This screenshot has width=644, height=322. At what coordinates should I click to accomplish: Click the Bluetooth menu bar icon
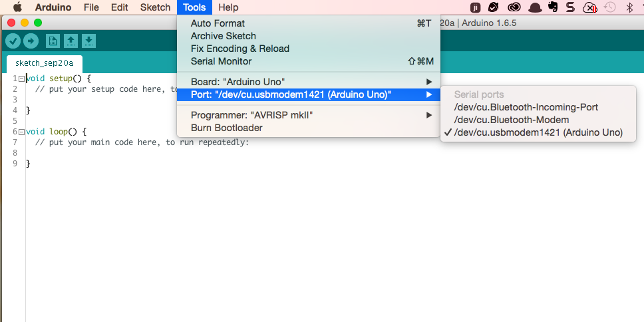[x=629, y=7]
